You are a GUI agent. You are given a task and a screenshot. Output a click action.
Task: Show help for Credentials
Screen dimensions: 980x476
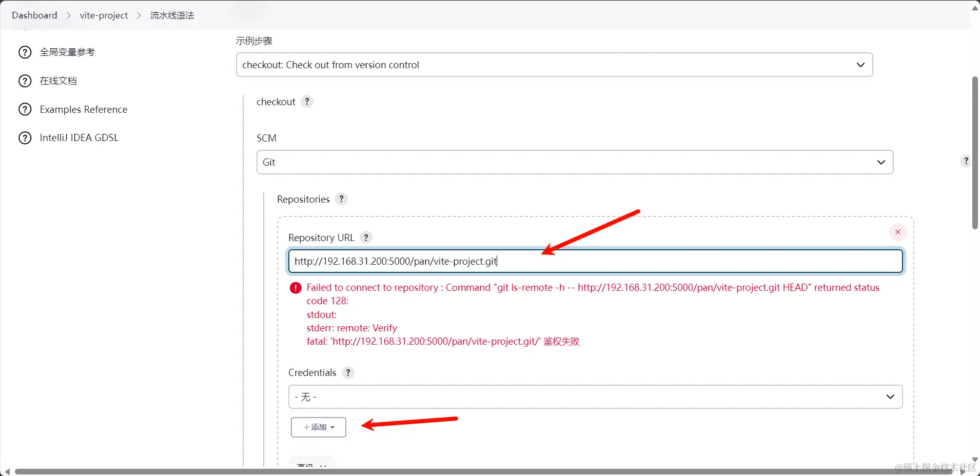tap(348, 373)
